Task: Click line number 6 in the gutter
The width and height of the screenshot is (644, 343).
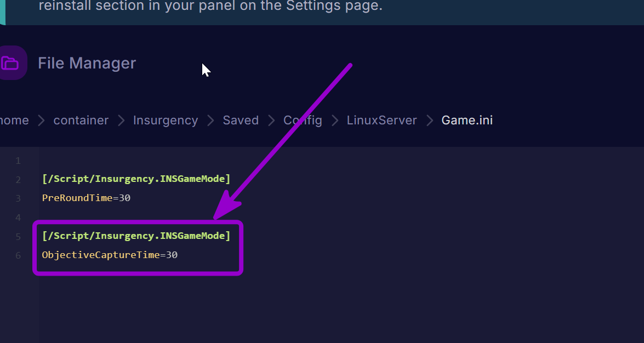Action: pyautogui.click(x=18, y=255)
